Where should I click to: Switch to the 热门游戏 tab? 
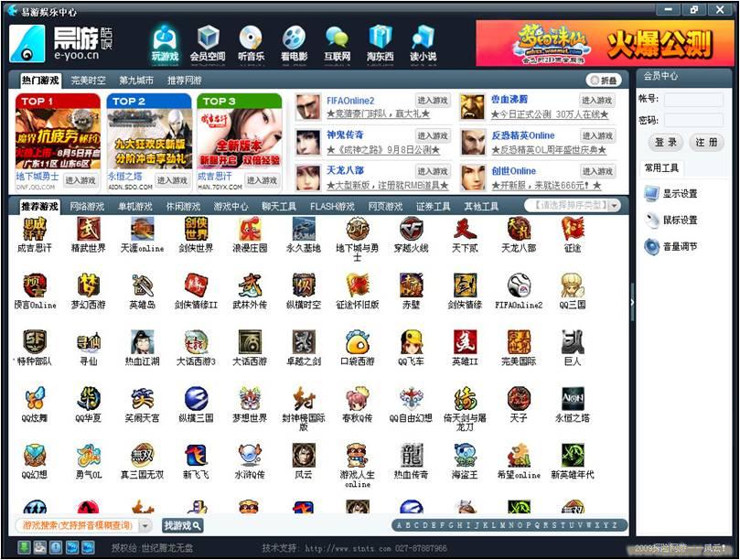coord(40,81)
